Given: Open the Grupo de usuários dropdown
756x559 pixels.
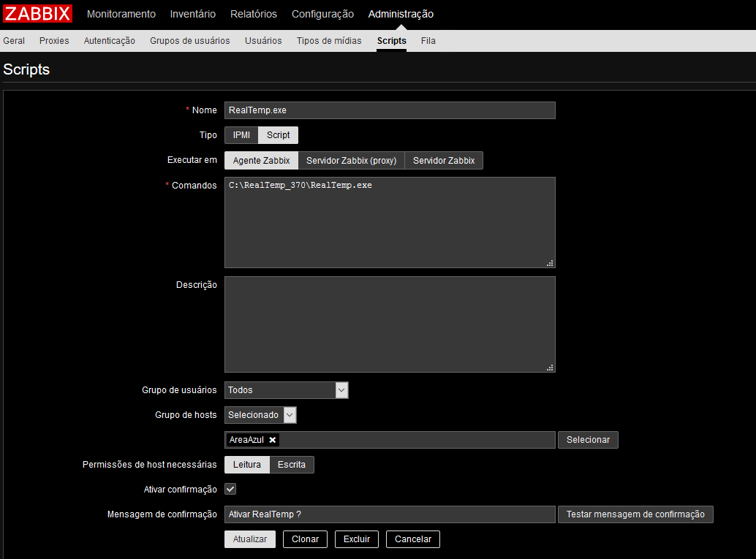Looking at the screenshot, I should 287,390.
